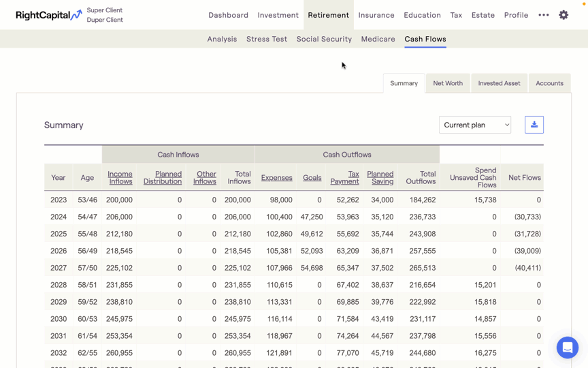Click the Tax Payment column header
588x368 pixels.
pyautogui.click(x=345, y=178)
